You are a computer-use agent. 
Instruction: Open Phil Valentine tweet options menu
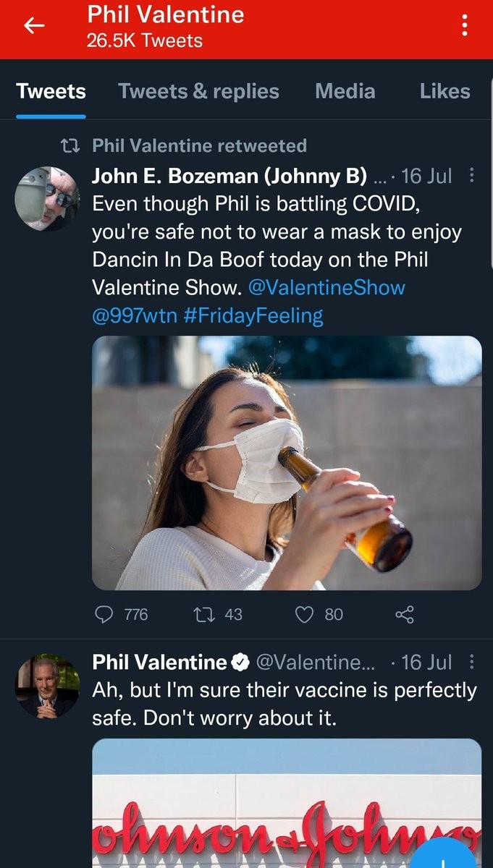pyautogui.click(x=472, y=662)
